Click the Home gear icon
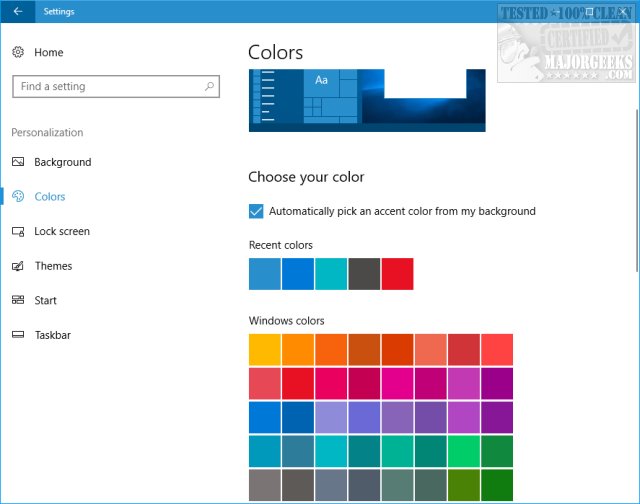The height and width of the screenshot is (504, 640). click(x=18, y=52)
